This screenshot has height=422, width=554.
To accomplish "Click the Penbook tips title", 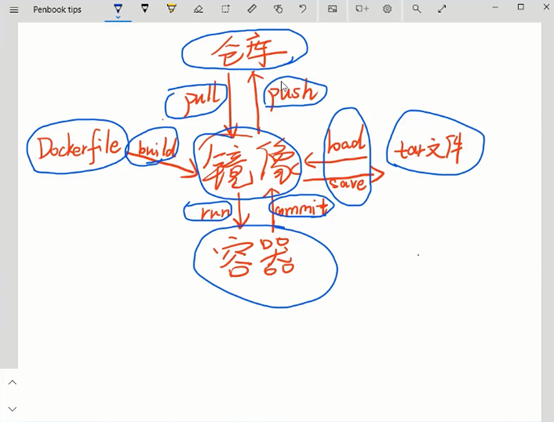I will (57, 10).
